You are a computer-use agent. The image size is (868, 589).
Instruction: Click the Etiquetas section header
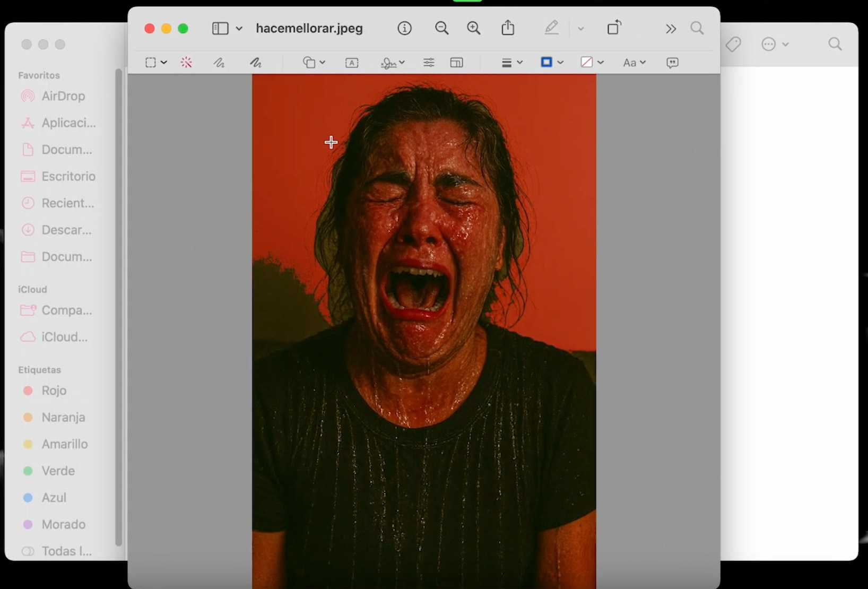[x=40, y=370]
